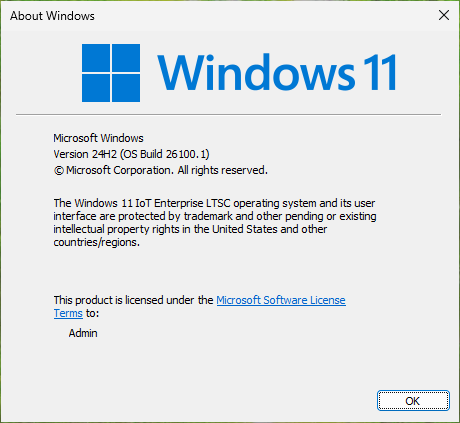Open the Microsoft Software License link
The image size is (460, 423).
click(x=281, y=300)
